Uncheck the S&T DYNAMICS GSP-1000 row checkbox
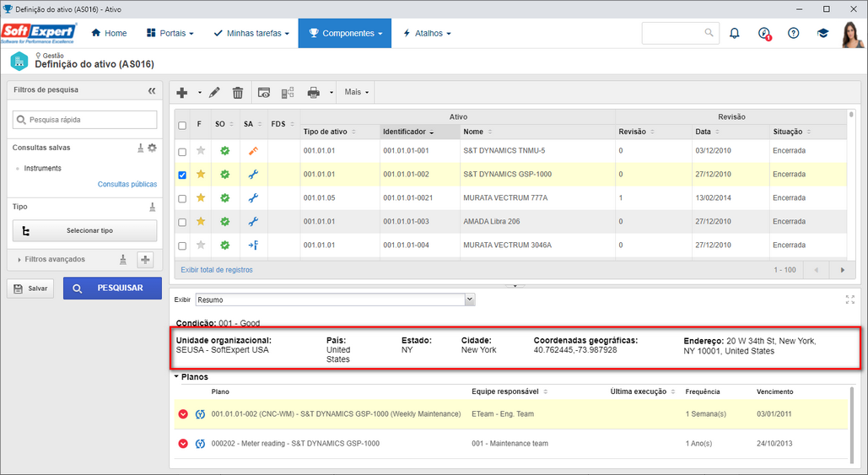 182,175
